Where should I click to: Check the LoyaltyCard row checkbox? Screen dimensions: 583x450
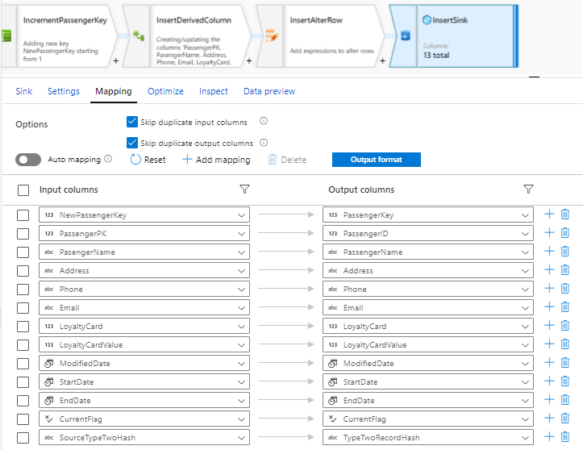pos(23,327)
